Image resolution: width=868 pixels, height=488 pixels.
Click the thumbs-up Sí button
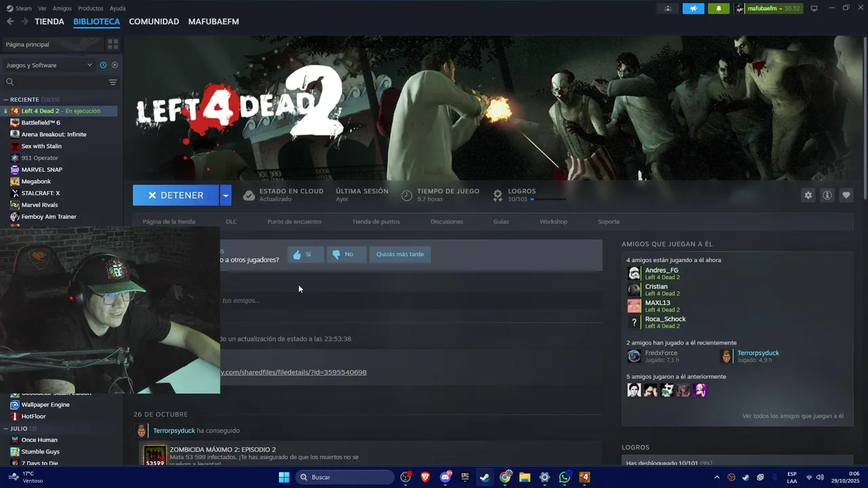coord(305,254)
